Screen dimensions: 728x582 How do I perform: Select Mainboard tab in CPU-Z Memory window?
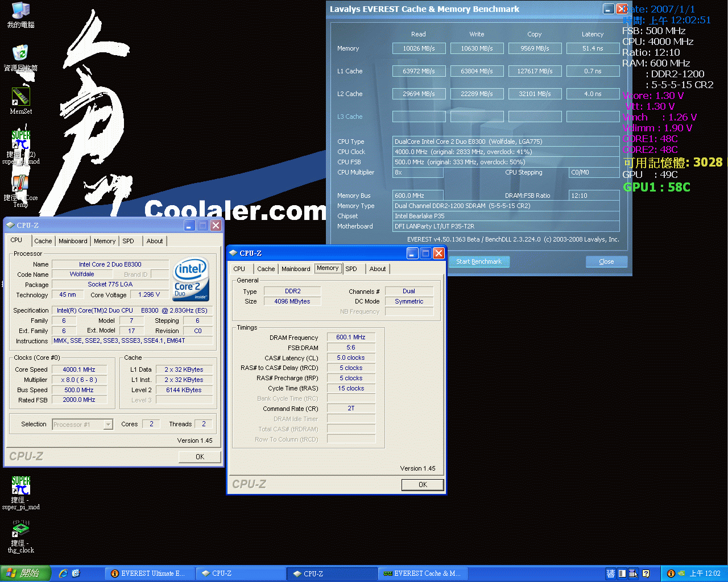click(296, 269)
